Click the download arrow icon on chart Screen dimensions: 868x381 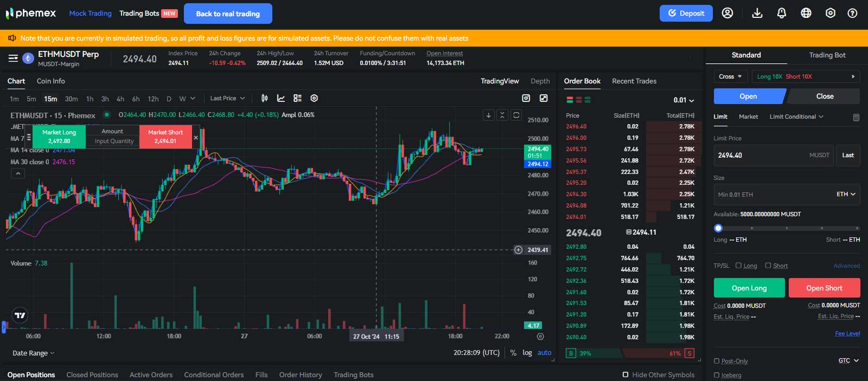tap(489, 115)
